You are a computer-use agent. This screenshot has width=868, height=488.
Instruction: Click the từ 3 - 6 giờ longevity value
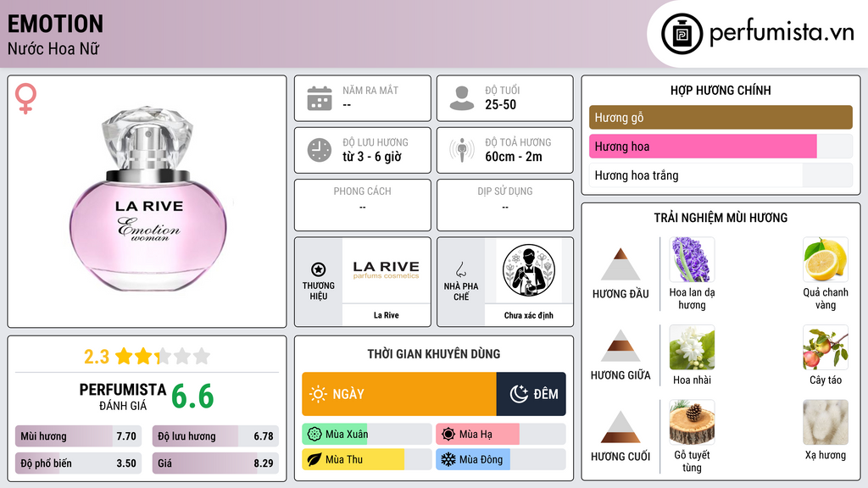coord(372,157)
